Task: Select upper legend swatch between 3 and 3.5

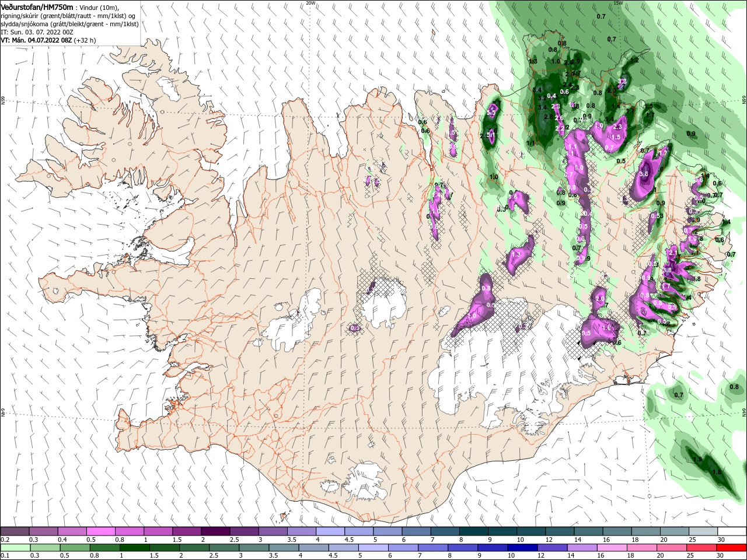Action: click(x=273, y=531)
